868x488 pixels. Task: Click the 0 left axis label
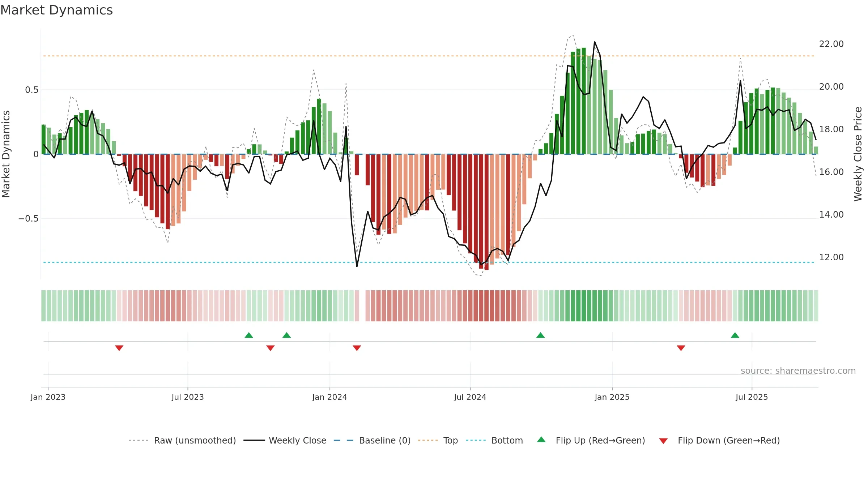pyautogui.click(x=36, y=154)
